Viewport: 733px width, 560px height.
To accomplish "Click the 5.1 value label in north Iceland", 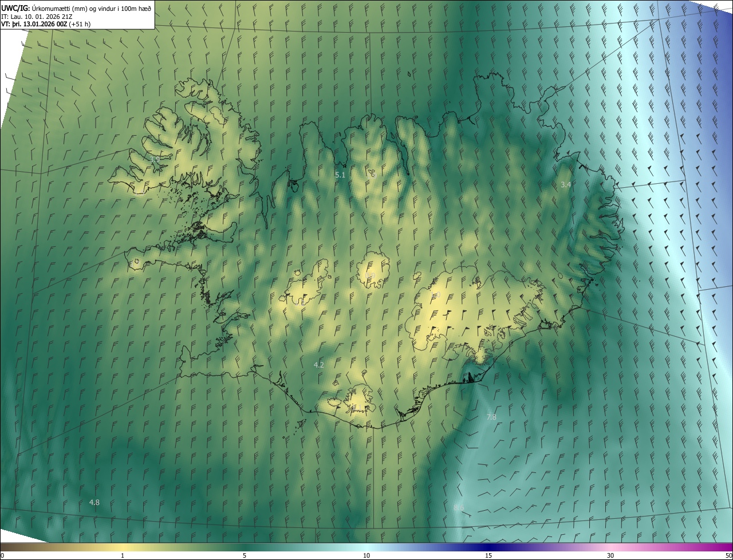I will click(x=340, y=175).
